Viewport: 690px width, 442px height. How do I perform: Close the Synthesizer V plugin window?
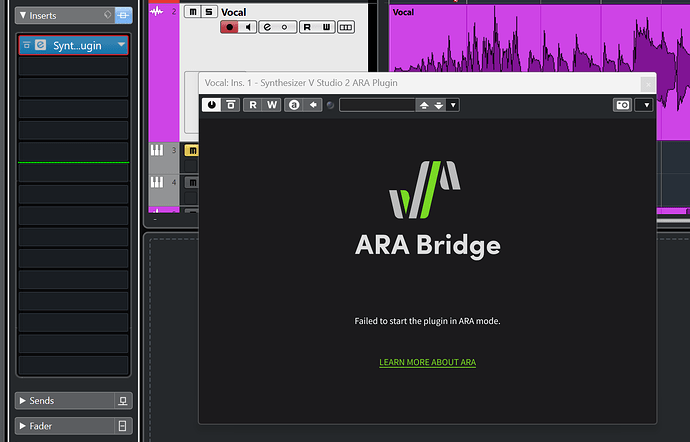pyautogui.click(x=648, y=84)
